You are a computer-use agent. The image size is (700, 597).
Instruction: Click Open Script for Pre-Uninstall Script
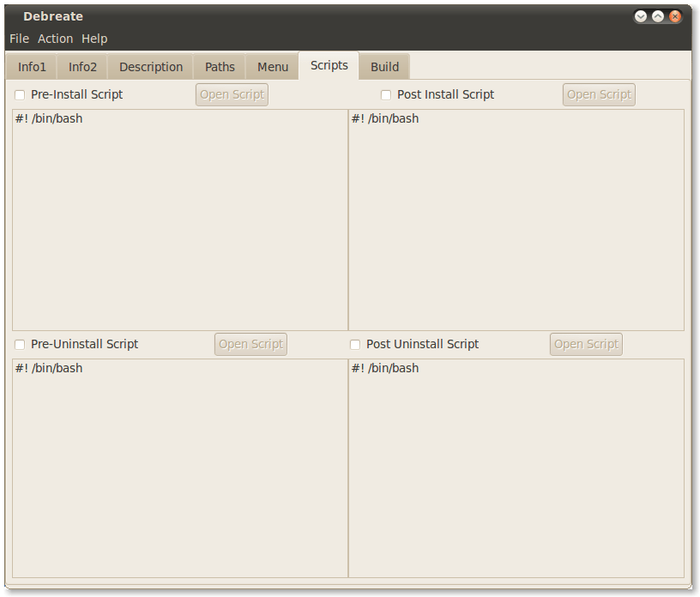pyautogui.click(x=250, y=345)
